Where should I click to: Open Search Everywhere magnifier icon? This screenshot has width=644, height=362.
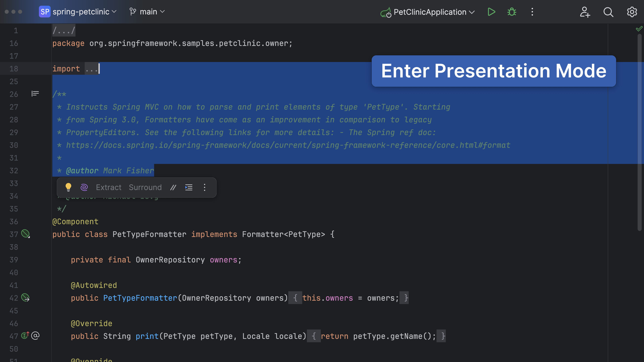pyautogui.click(x=608, y=12)
